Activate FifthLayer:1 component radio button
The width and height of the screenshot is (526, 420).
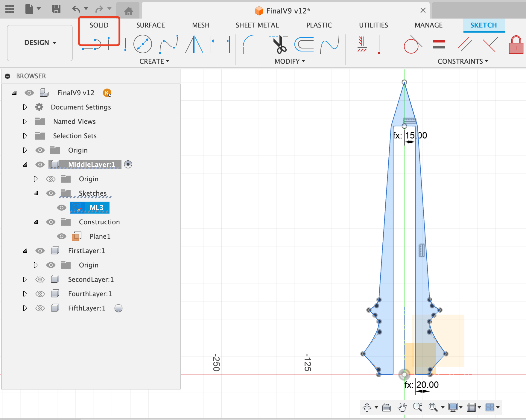point(118,308)
